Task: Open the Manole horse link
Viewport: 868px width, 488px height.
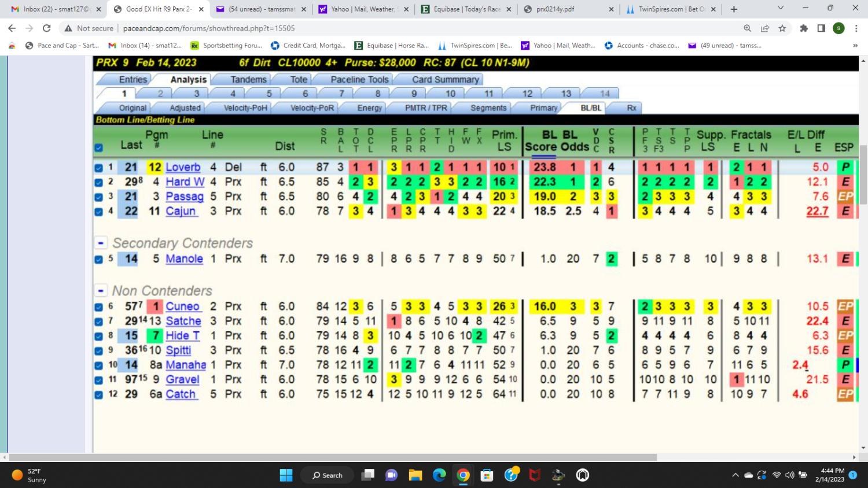Action: [184, 258]
